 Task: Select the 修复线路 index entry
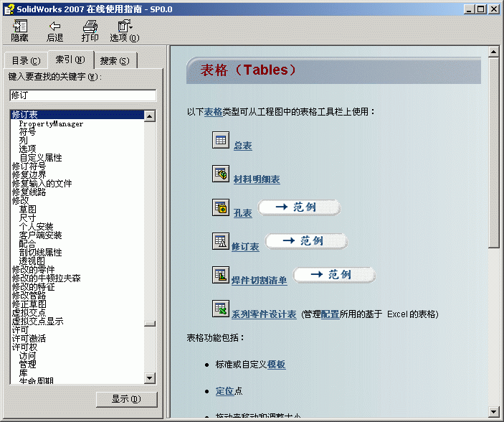[29, 192]
